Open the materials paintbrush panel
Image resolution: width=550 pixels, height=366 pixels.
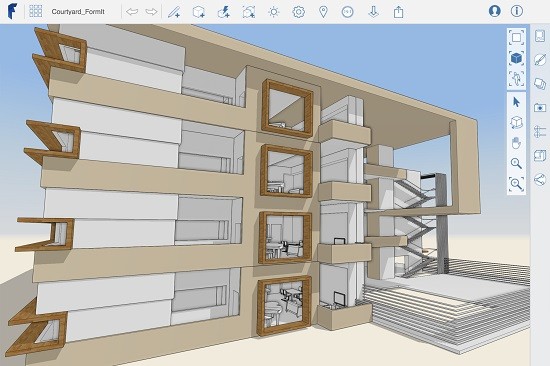tap(540, 60)
